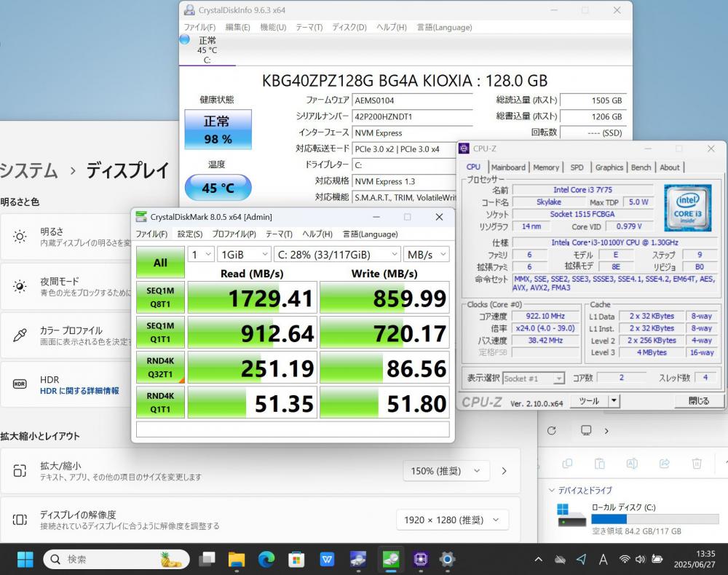The width and height of the screenshot is (728, 575).
Task: Collapse the Devices and Drives group
Action: (552, 490)
